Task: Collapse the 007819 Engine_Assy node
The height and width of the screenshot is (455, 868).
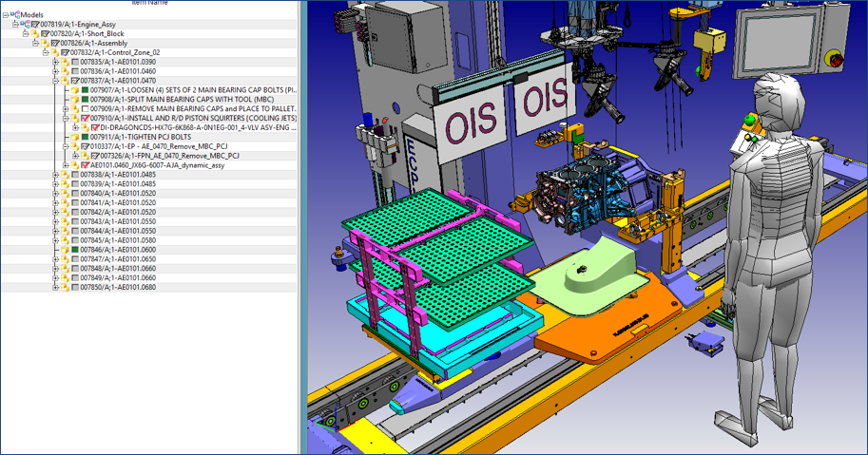Action: pyautogui.click(x=15, y=25)
